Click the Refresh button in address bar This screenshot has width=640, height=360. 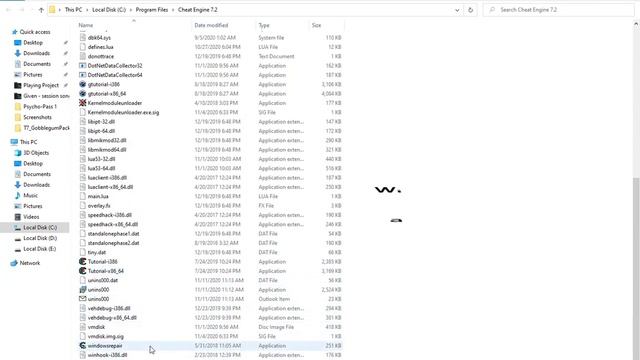[470, 10]
